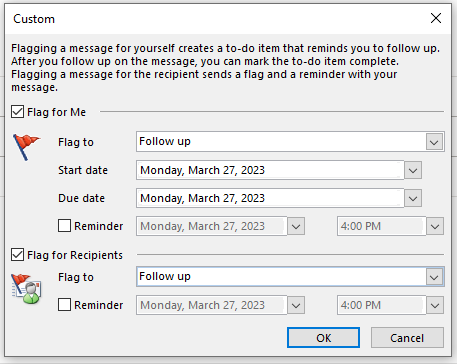The width and height of the screenshot is (457, 364).
Task: Click the red flag icon under Flag for Me
Action: point(27,147)
